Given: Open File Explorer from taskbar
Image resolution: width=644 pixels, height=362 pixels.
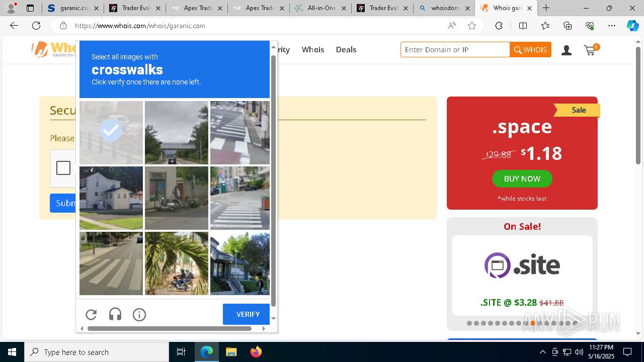Looking at the screenshot, I should (231, 352).
